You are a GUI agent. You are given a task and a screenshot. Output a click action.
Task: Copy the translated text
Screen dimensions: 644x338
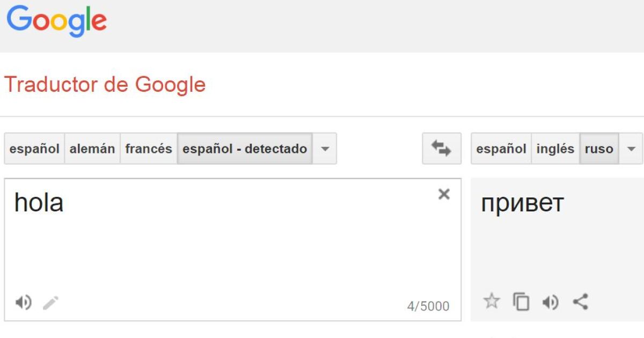pos(521,302)
